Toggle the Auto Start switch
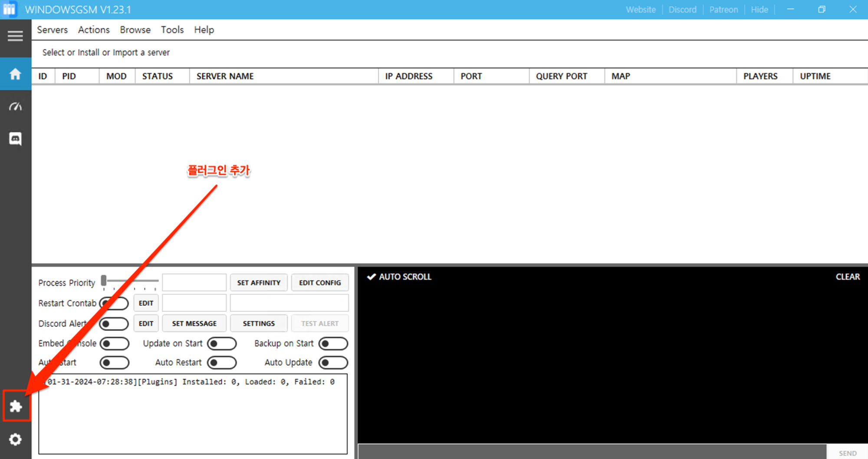Screen dimensions: 868x459 (x=114, y=363)
